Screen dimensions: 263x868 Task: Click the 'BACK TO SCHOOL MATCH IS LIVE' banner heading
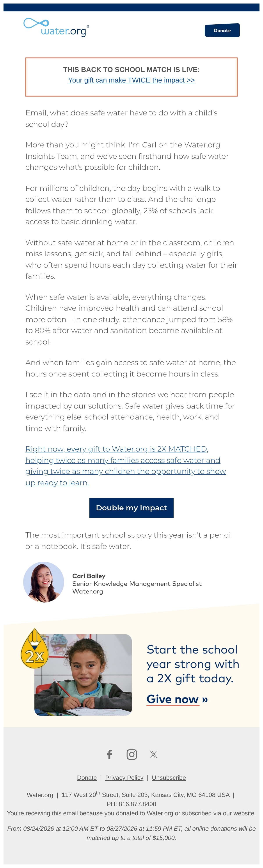(x=131, y=70)
